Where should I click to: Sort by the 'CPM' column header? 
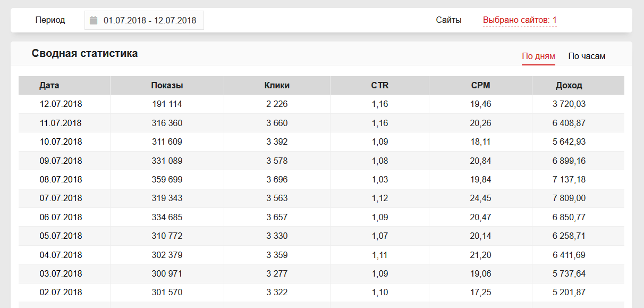coord(480,85)
